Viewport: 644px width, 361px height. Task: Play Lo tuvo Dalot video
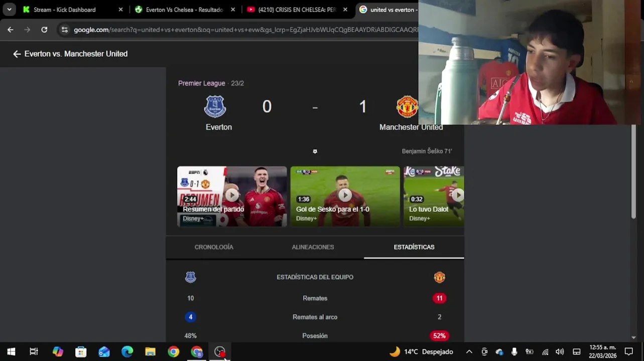tap(435, 196)
